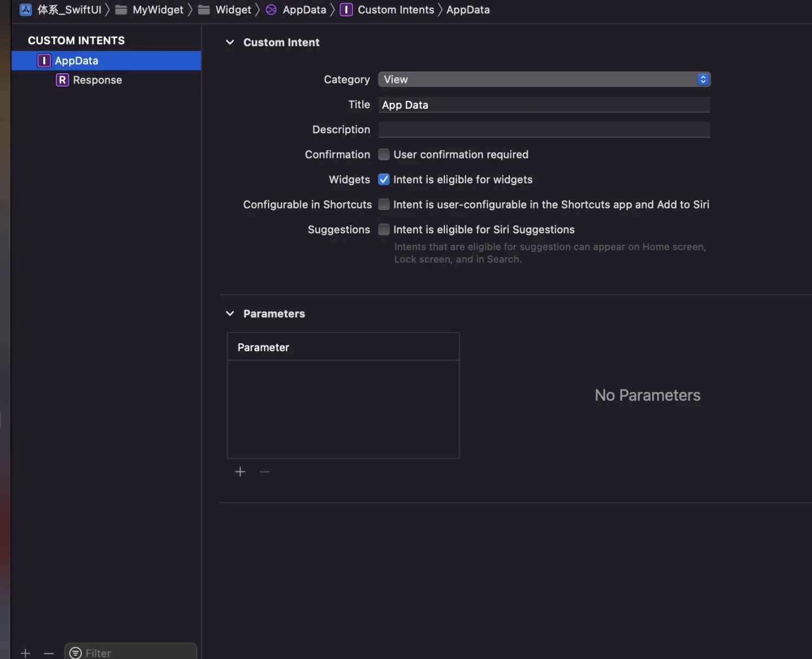Screen dimensions: 812x659
Task: Click the MyWidget folder icon in breadcrumb
Action: [121, 10]
